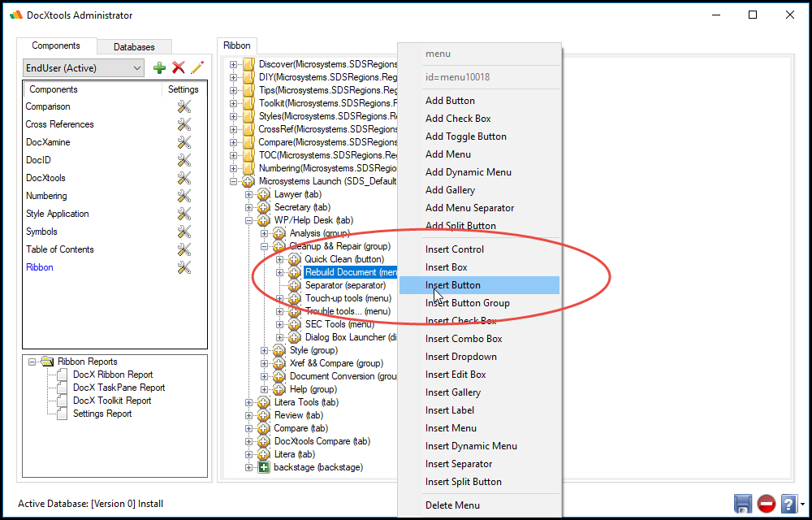Save changes using the floppy disk icon

point(742,504)
